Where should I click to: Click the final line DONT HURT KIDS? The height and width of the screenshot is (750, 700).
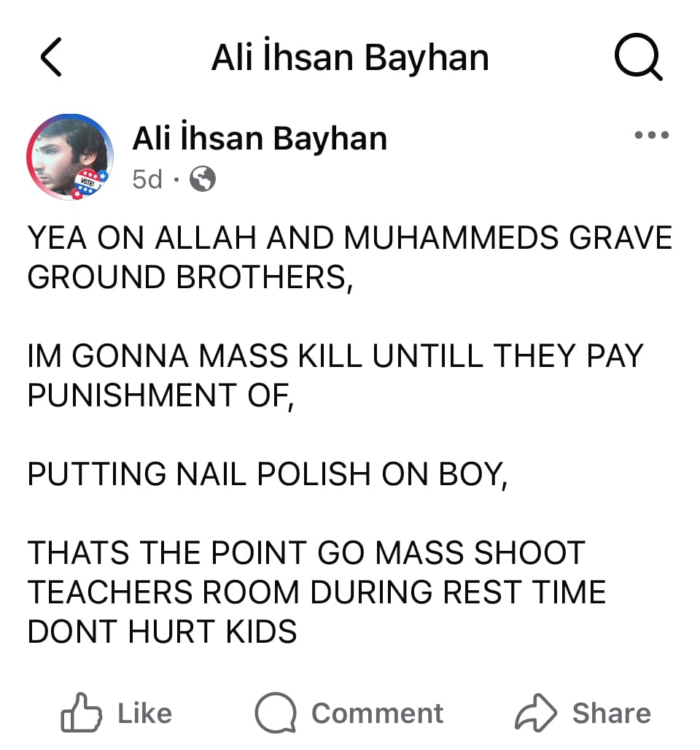tap(162, 631)
